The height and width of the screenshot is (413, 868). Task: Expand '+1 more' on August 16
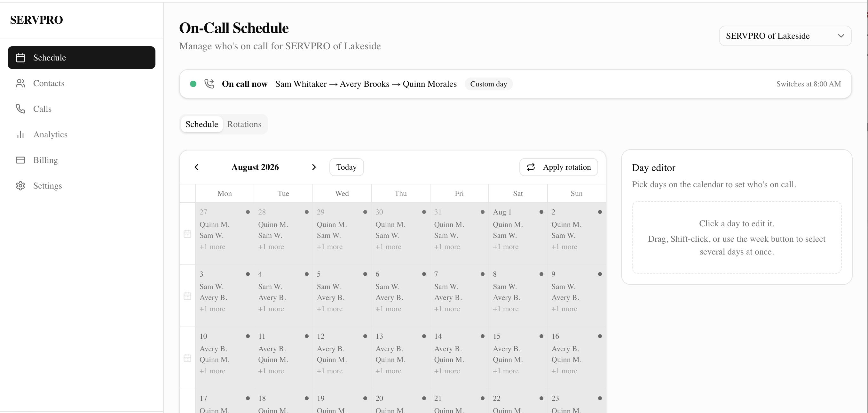coord(564,371)
